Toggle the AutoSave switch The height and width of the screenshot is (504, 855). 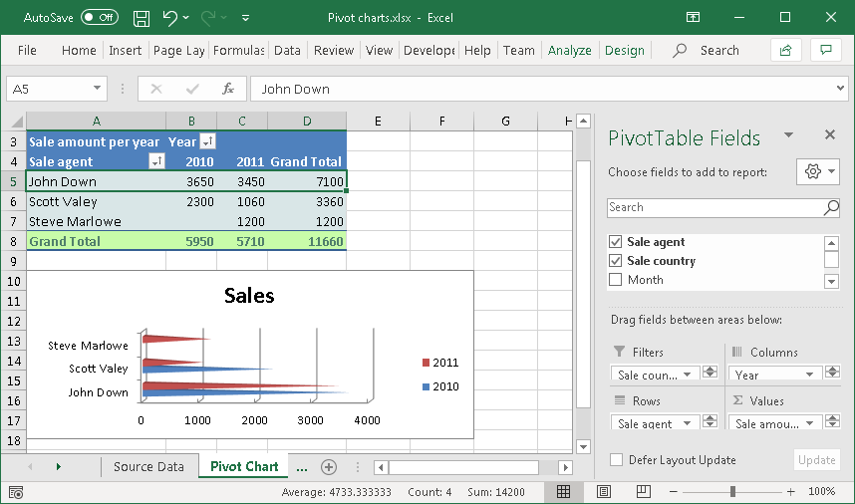pos(99,18)
